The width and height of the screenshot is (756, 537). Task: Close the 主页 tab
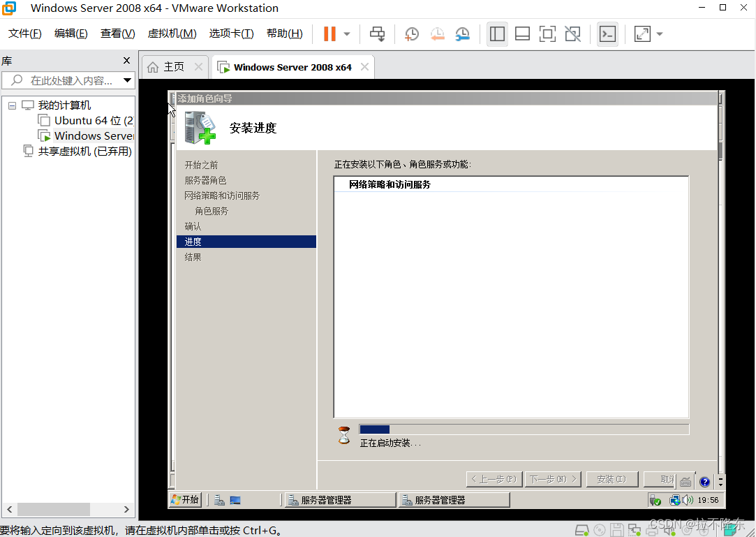[199, 67]
